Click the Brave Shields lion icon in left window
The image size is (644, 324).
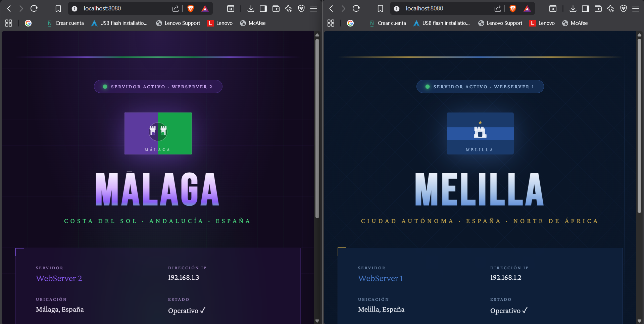tap(191, 9)
